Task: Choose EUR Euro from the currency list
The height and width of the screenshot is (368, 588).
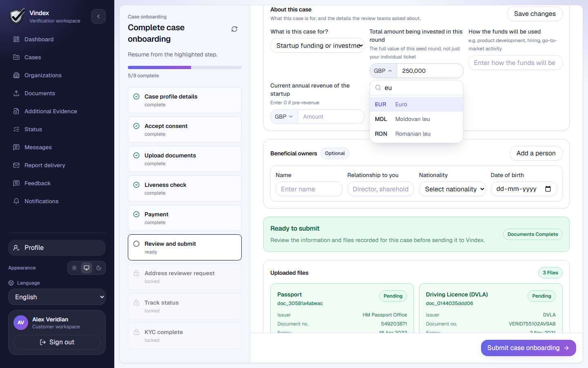Action: (416, 104)
